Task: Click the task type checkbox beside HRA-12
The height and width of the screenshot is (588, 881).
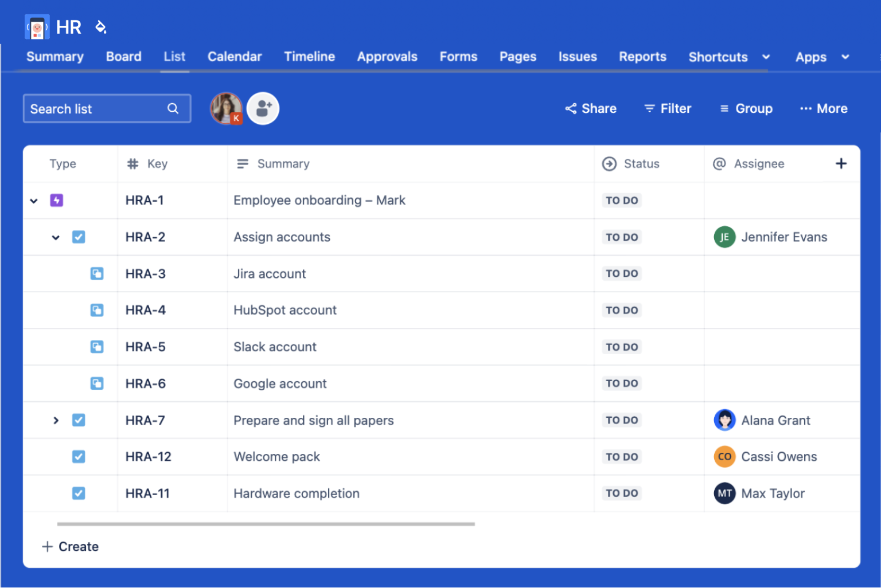Action: coord(79,457)
